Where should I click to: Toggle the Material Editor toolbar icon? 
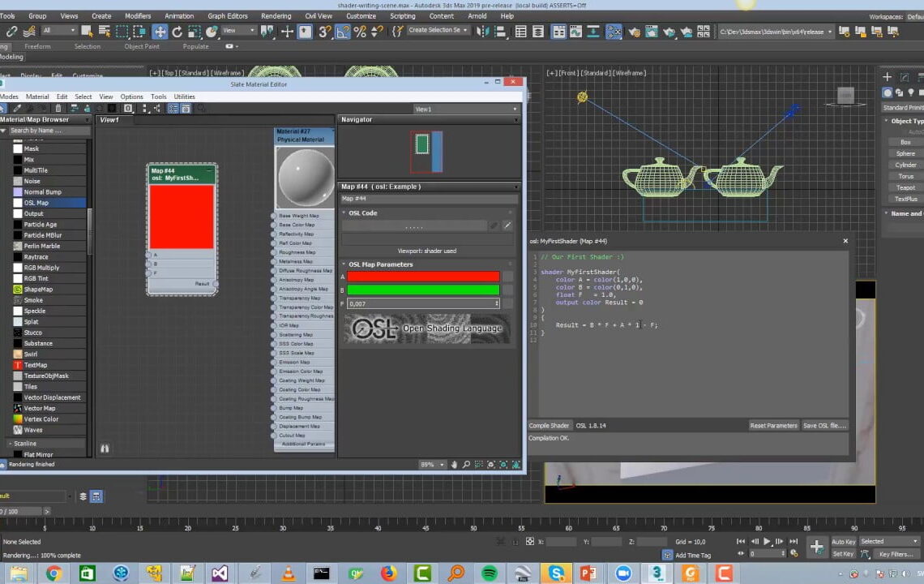click(x=614, y=32)
